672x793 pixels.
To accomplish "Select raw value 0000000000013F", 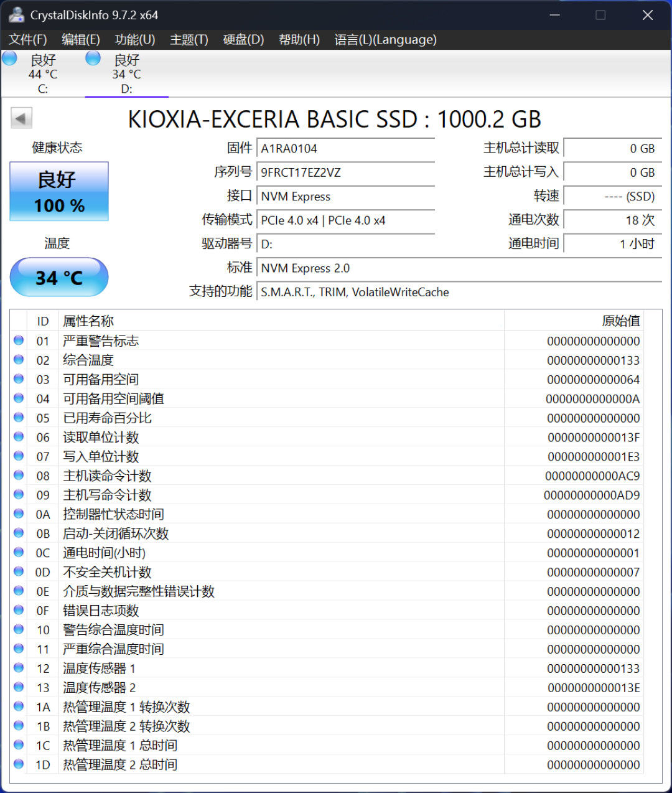I will (594, 438).
